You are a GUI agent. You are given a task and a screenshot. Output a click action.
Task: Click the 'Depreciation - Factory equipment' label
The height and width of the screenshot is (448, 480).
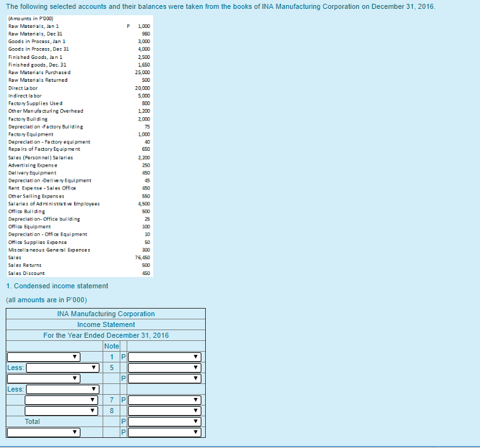(x=49, y=142)
